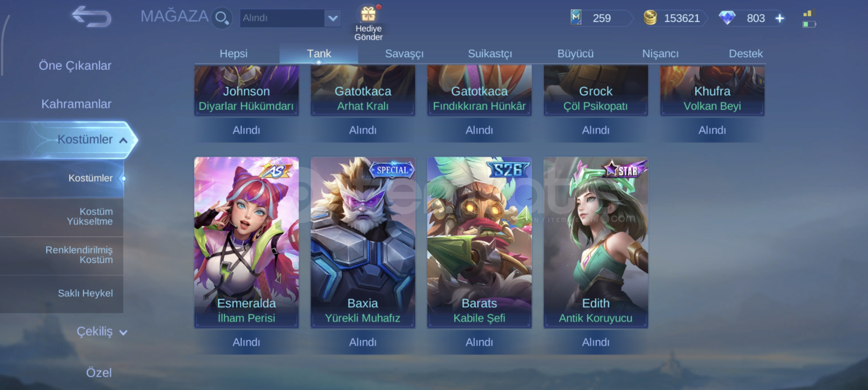
Task: Check the network signal and battery icon
Action: point(809,19)
